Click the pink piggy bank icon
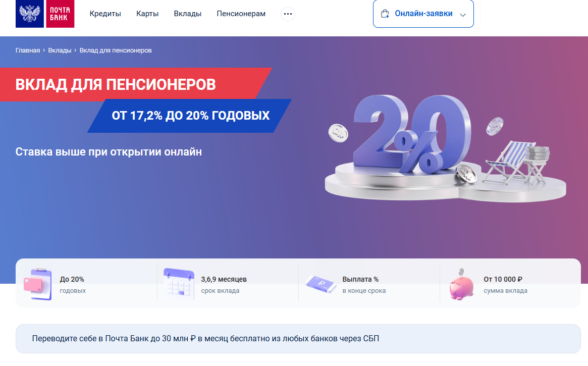The height and width of the screenshot is (366, 588). (x=462, y=284)
